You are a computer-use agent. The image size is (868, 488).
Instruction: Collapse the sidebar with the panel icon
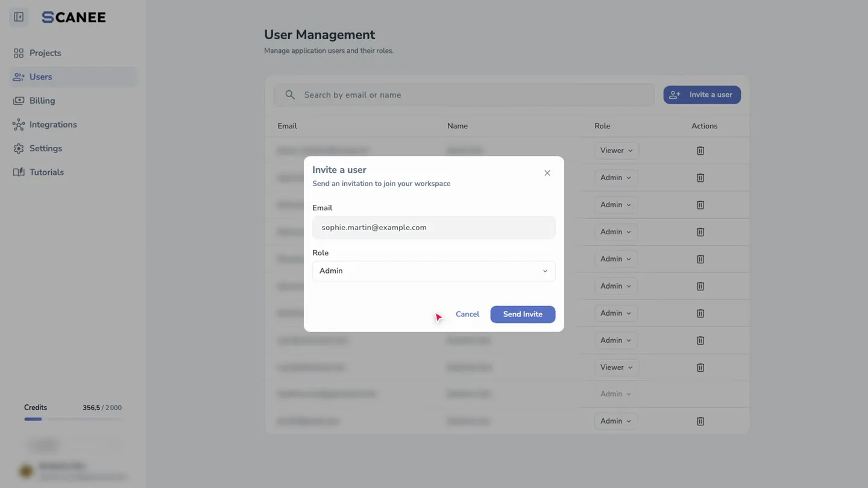tap(19, 17)
